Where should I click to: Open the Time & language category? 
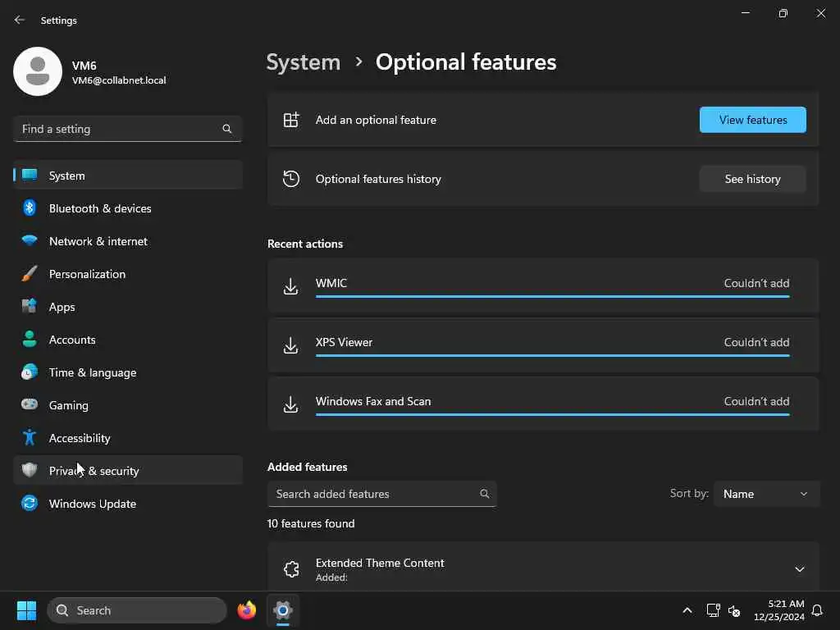[x=93, y=372]
